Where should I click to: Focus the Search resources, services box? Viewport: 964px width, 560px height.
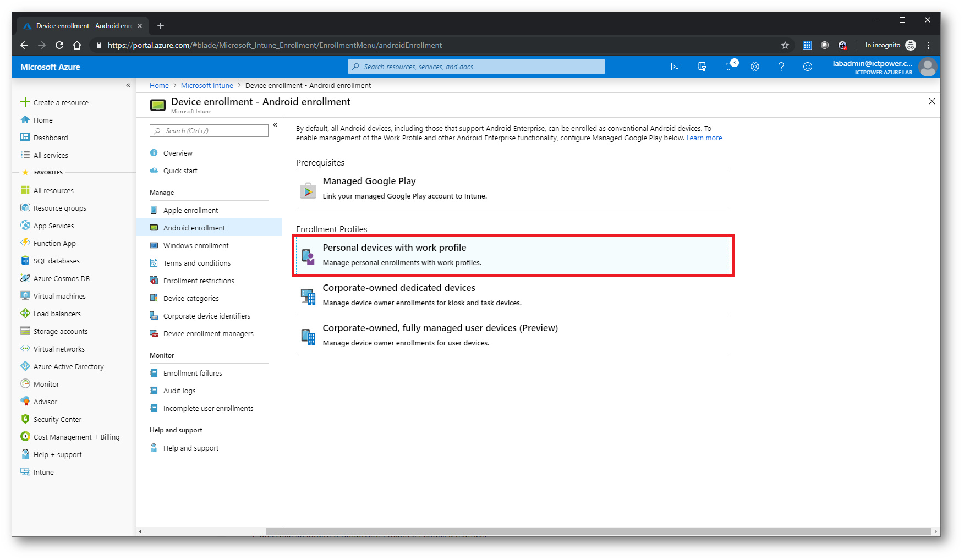476,67
